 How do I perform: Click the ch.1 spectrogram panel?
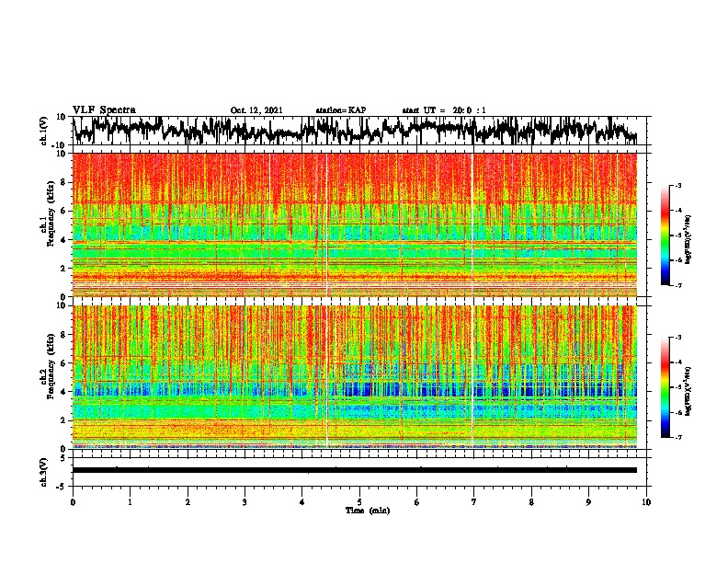(x=354, y=224)
